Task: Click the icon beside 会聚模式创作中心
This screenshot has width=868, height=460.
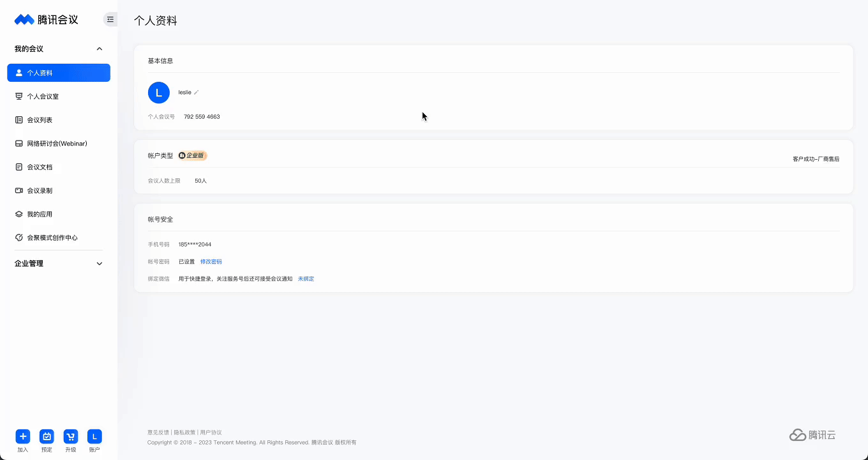Action: click(19, 238)
